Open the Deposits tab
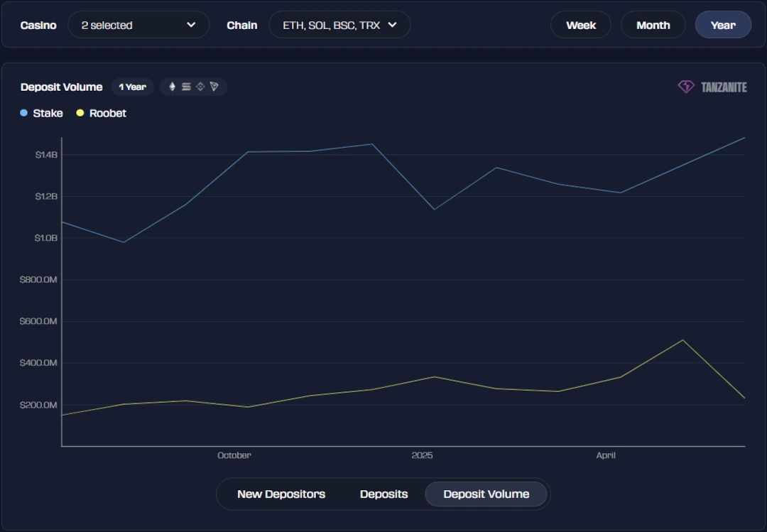The height and width of the screenshot is (532, 767). [x=383, y=494]
